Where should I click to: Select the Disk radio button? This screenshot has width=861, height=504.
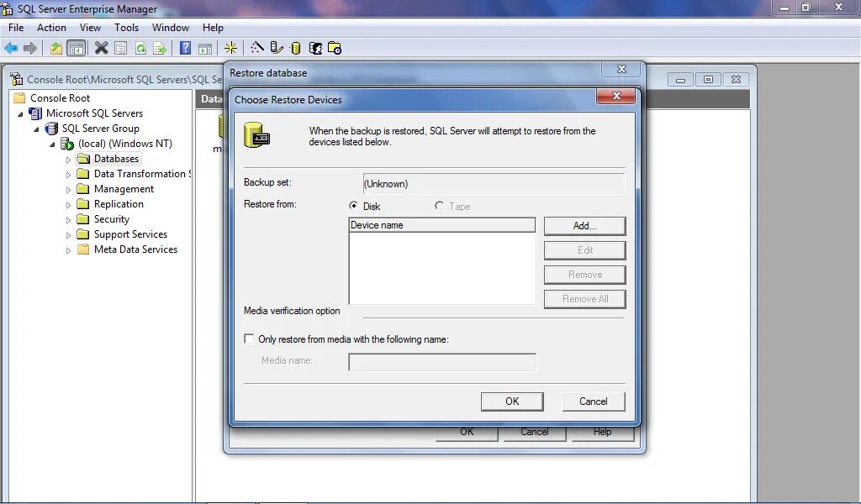tap(354, 206)
